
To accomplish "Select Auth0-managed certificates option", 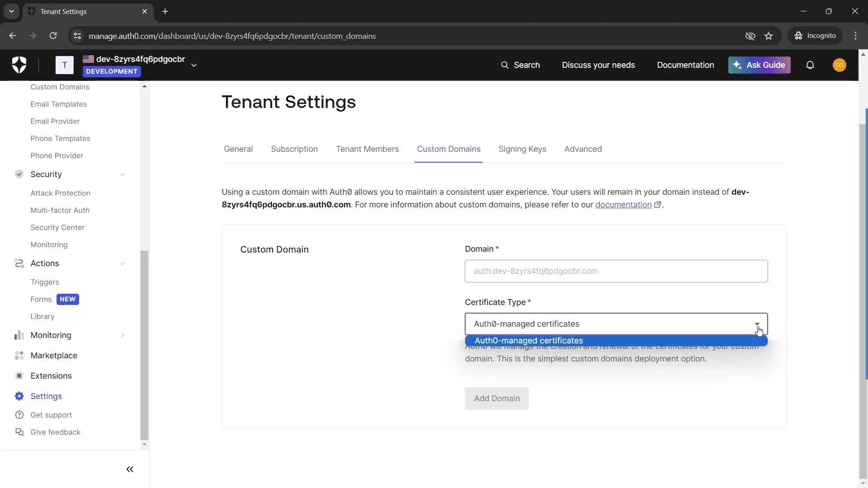I will point(616,341).
